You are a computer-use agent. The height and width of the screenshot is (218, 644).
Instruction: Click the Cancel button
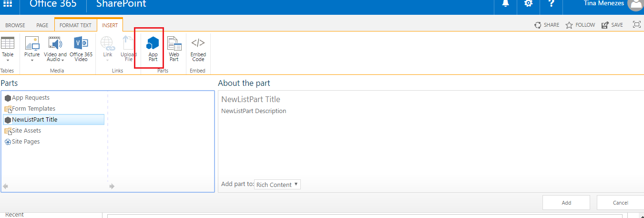point(620,203)
